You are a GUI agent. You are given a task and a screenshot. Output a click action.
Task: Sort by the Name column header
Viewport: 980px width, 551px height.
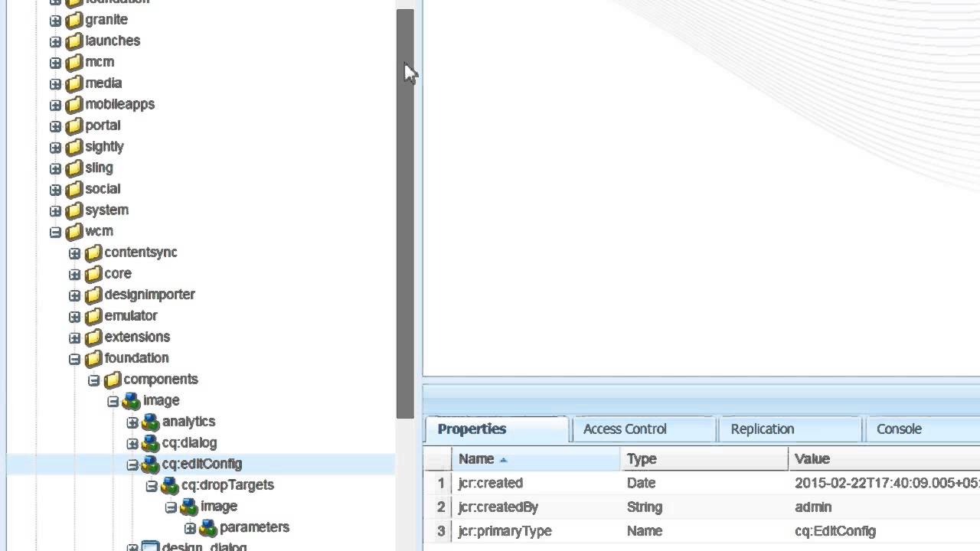[x=535, y=459]
